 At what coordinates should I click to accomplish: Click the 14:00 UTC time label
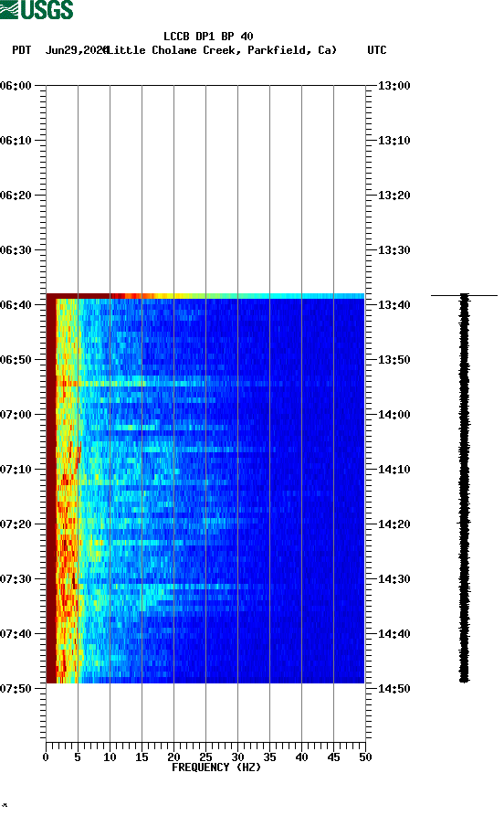tap(394, 414)
